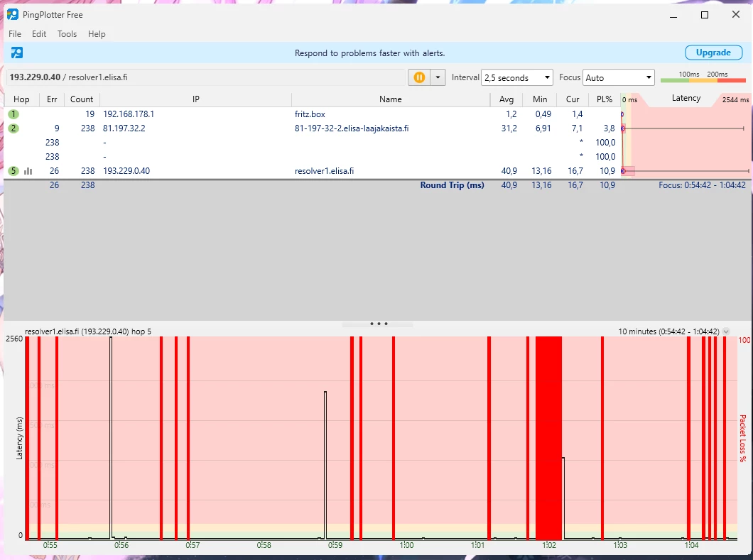Click the PingPlotter icon in the alerts banner

(17, 53)
